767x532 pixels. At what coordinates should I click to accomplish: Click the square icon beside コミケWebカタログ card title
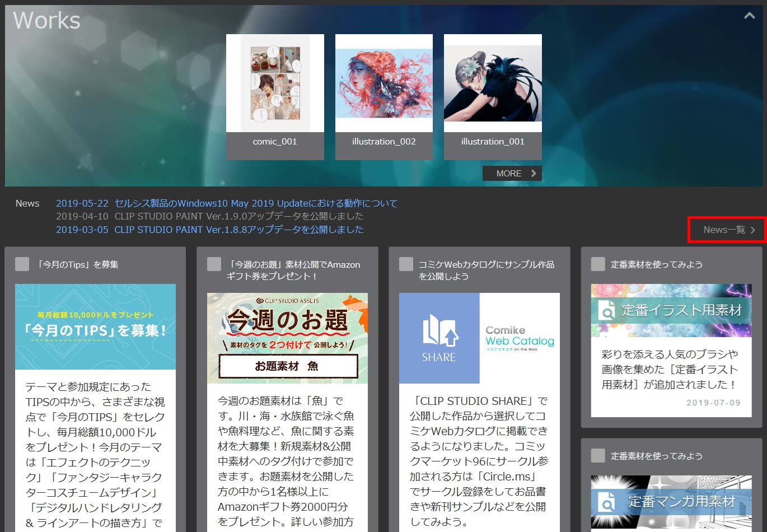(x=406, y=264)
